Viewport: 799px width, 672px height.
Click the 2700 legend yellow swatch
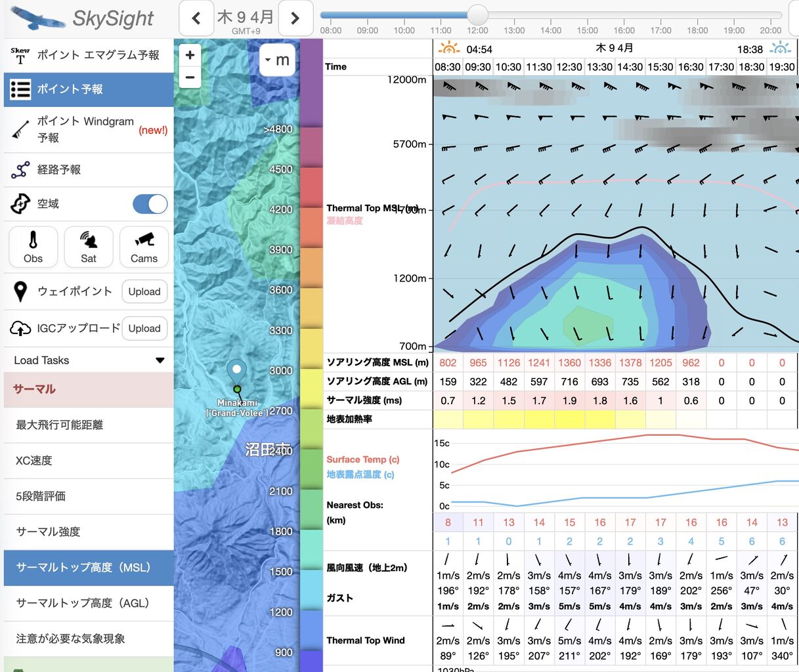tap(311, 388)
